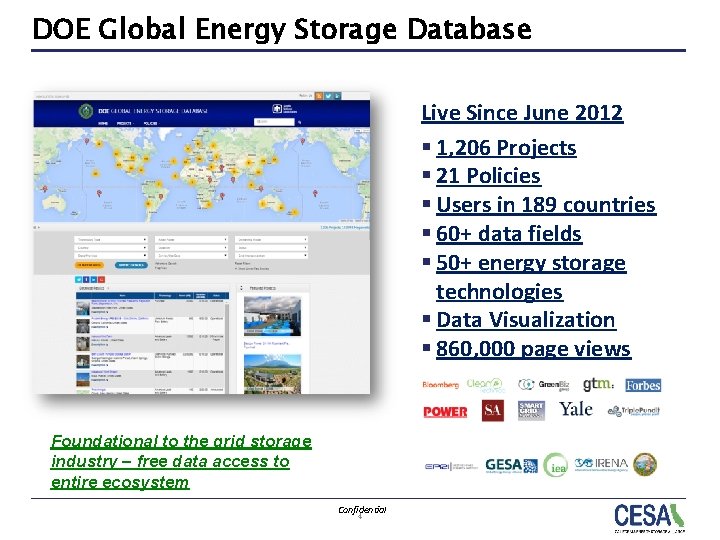The width and height of the screenshot is (720, 540).
Task: Click the IRENA logo
Action: [x=601, y=464]
